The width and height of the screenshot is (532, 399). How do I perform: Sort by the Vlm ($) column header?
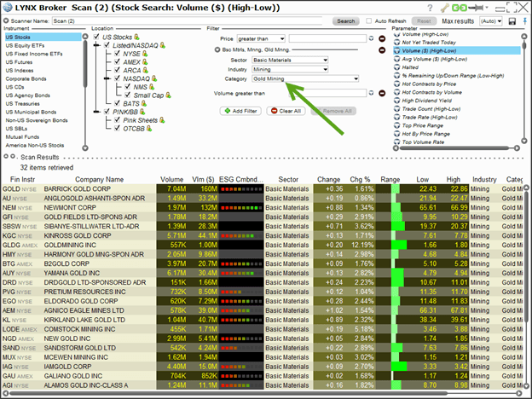coord(203,180)
